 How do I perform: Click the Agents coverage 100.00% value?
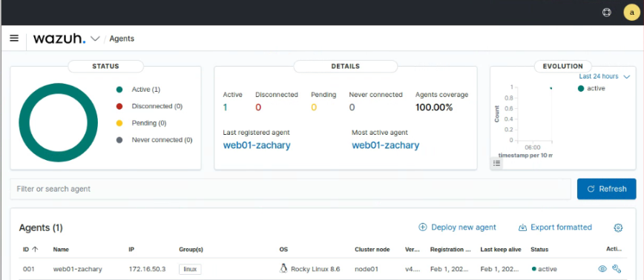[x=434, y=107]
